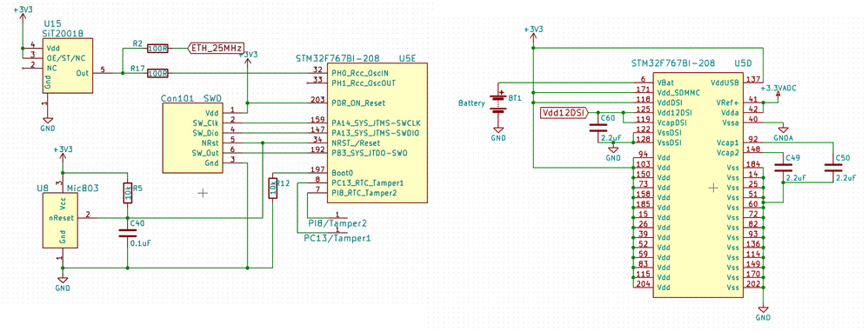Click the +3.3VADC power symbol
Viewport: 868px width, 331px height.
pos(778,89)
